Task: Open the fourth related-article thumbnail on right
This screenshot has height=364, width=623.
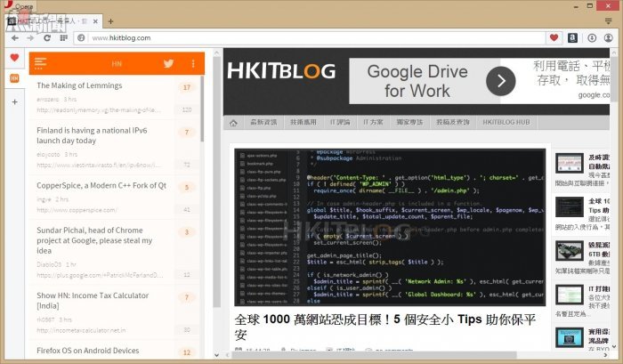Action: [570, 295]
